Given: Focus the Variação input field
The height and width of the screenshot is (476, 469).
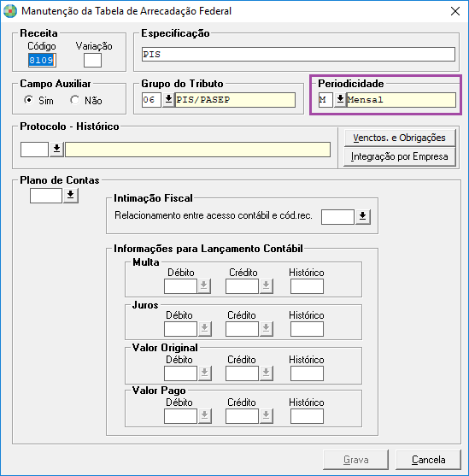Looking at the screenshot, I should click(x=92, y=60).
